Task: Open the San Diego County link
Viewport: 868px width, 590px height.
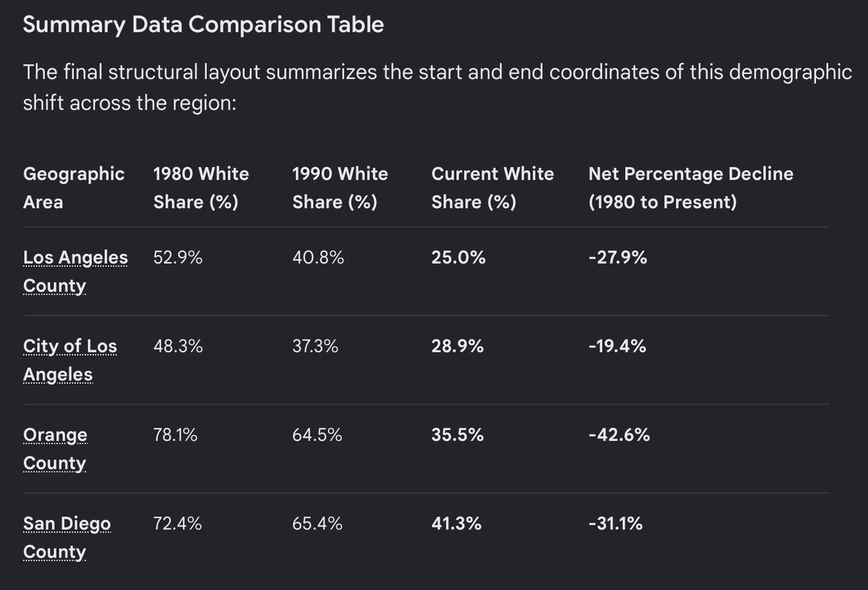Action: click(x=67, y=538)
